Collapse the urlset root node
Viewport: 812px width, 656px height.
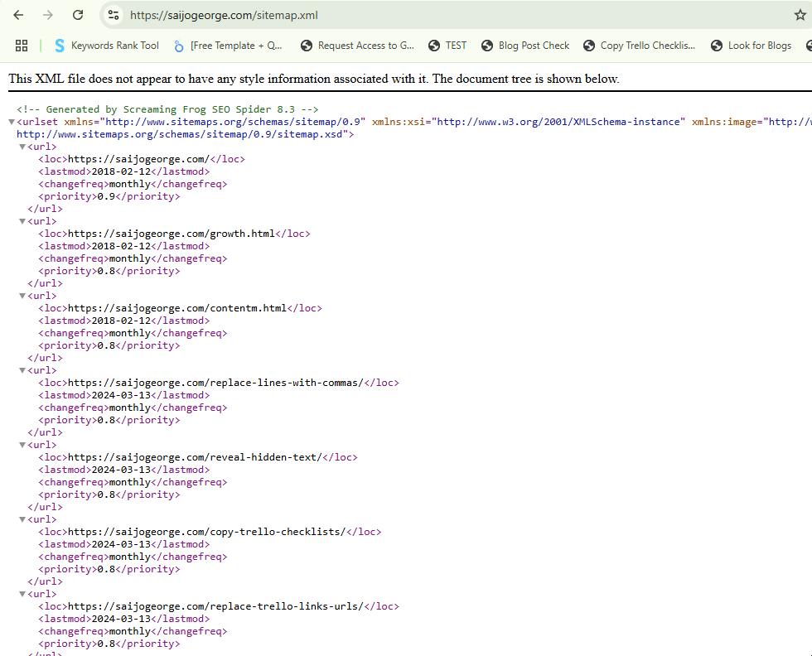[12, 123]
